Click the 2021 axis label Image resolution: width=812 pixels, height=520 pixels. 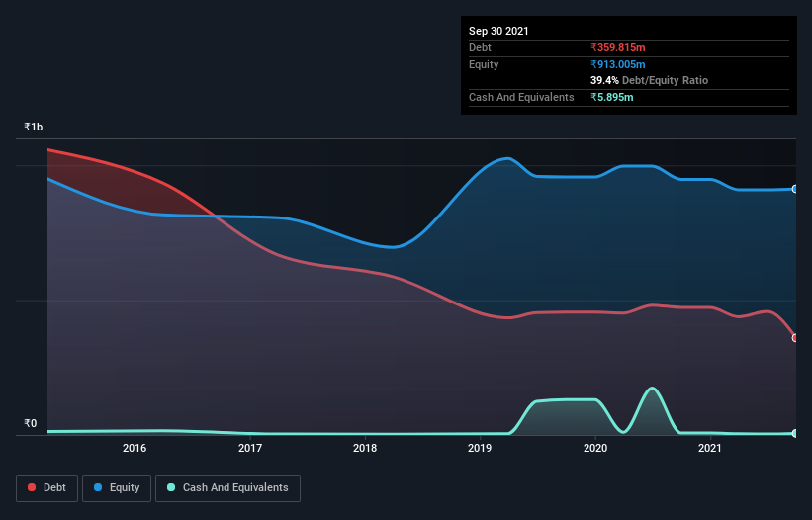pos(709,448)
